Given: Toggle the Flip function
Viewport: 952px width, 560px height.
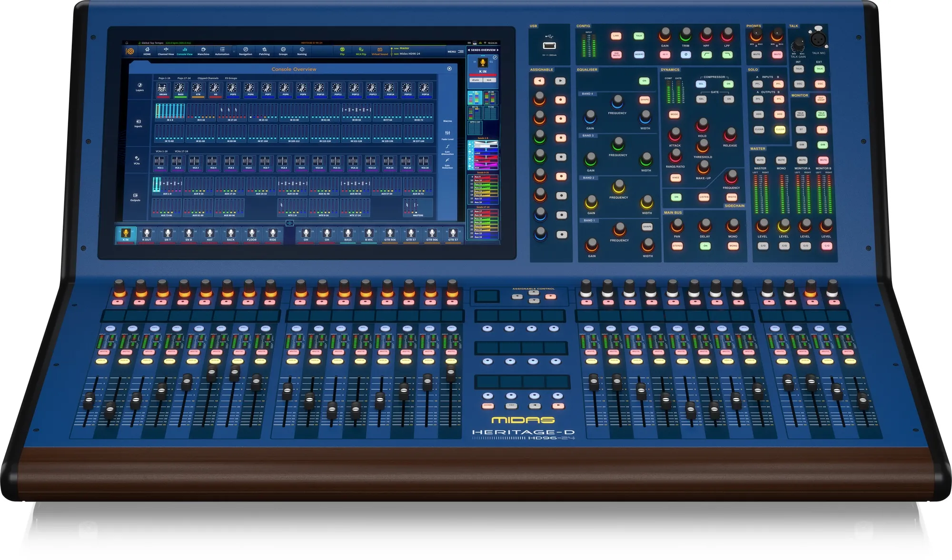Looking at the screenshot, I should click(342, 50).
